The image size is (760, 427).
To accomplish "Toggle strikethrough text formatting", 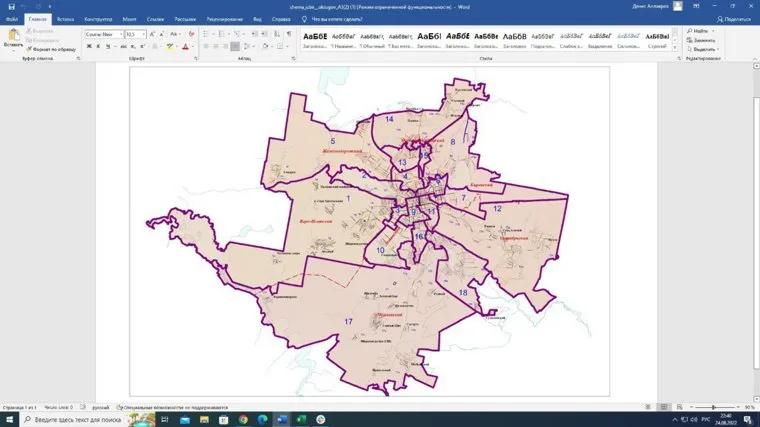I will pos(122,46).
